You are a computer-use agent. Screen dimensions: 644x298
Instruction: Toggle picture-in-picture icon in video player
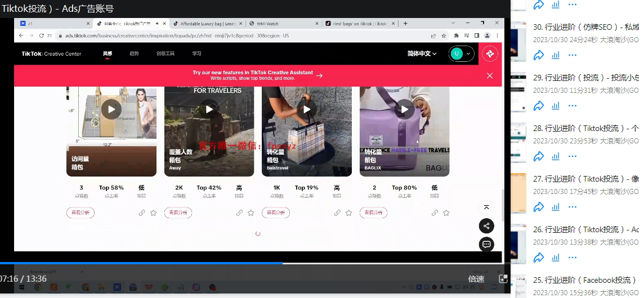pos(503,279)
